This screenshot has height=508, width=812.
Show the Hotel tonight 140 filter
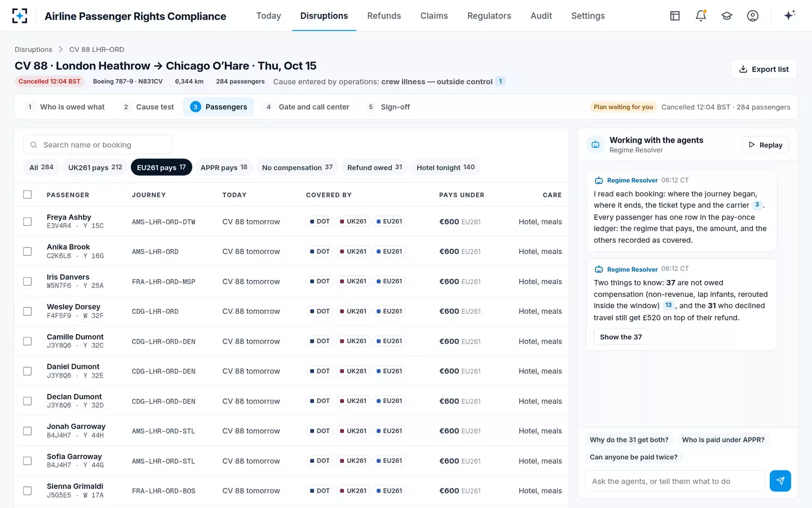[445, 168]
